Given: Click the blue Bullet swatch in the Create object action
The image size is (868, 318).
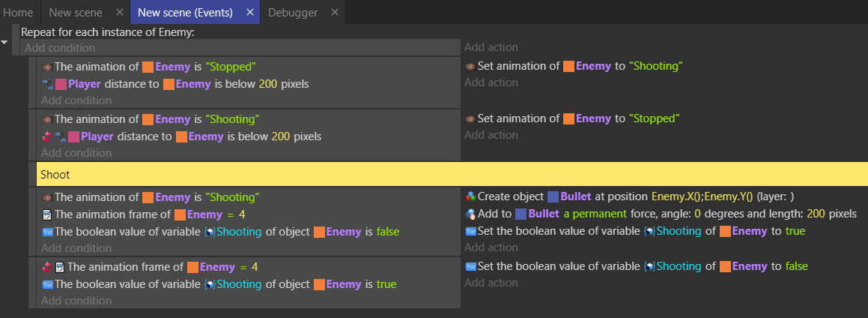Looking at the screenshot, I should tap(553, 197).
